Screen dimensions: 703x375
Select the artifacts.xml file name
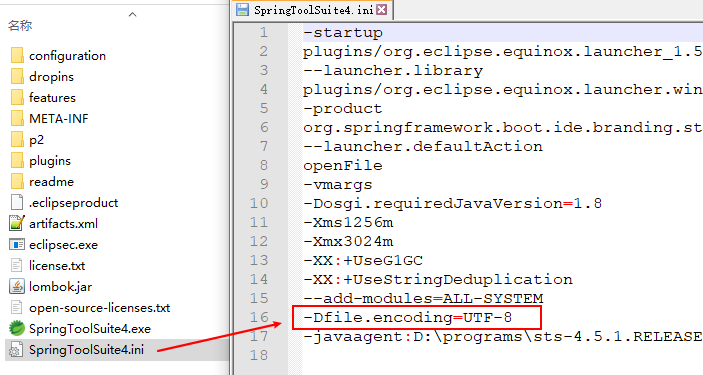point(63,223)
